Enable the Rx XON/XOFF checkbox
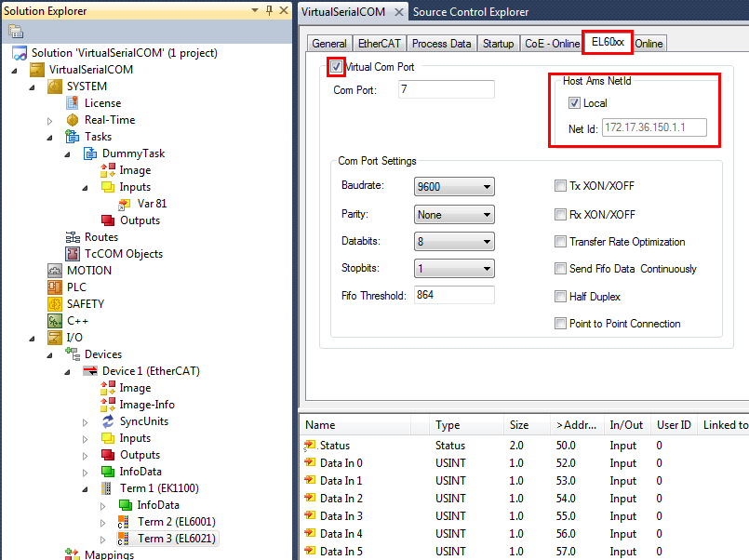This screenshot has height=560, width=749. tap(560, 214)
